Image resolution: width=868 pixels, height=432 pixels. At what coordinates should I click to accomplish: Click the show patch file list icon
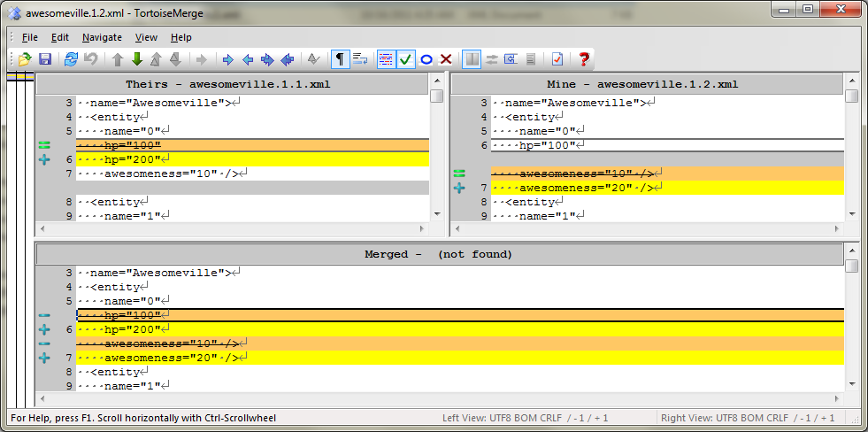[x=511, y=59]
